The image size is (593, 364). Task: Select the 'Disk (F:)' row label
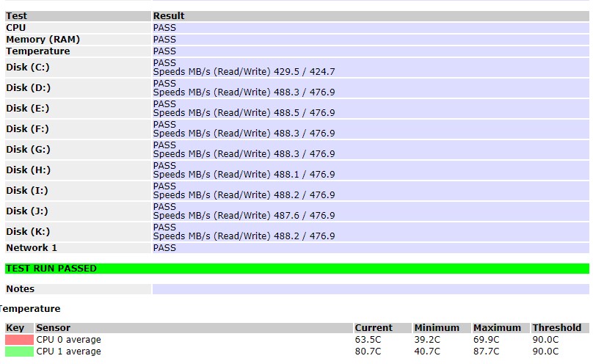pyautogui.click(x=28, y=129)
